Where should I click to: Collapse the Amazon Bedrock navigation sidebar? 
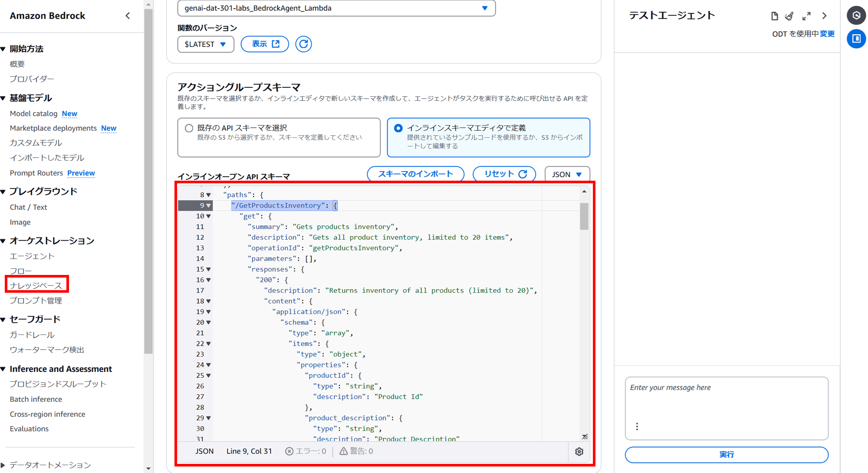tap(128, 16)
